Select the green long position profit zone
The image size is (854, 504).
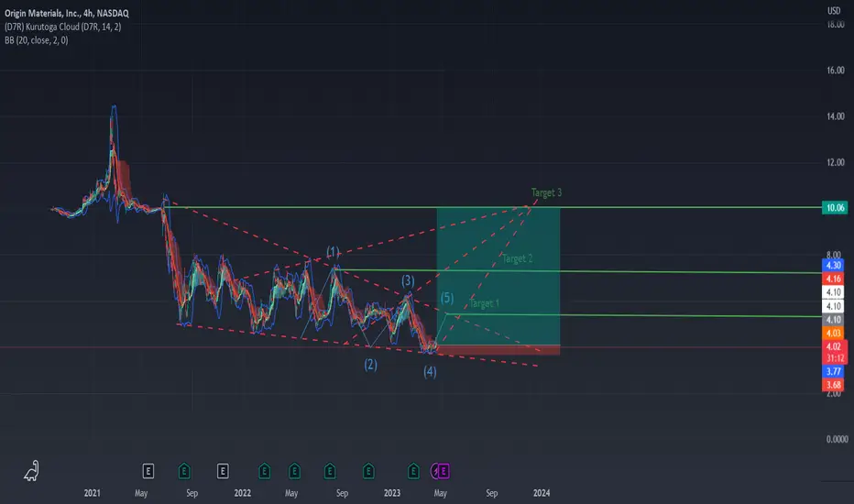tap(498, 276)
